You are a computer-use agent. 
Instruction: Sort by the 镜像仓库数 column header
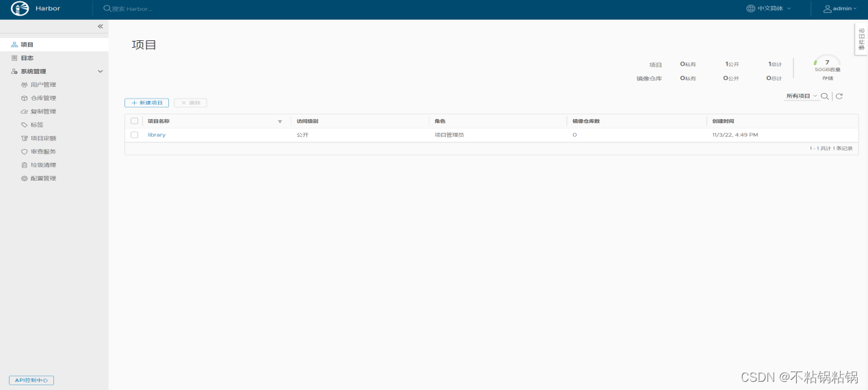[x=586, y=121]
